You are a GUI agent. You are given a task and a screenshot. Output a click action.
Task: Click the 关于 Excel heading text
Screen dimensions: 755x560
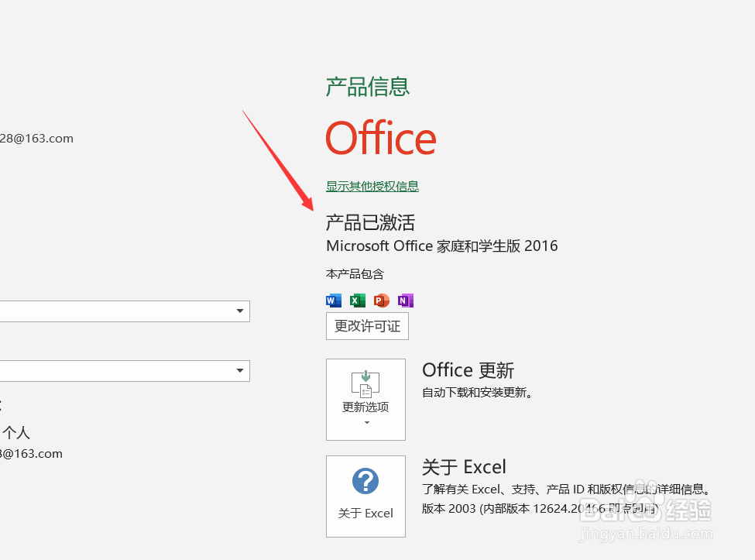tap(464, 467)
